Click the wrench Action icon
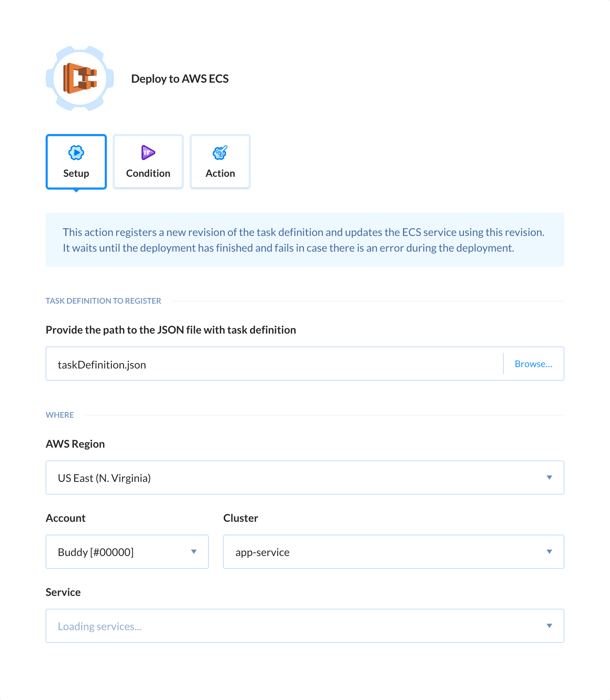The image size is (610, 700). tap(220, 153)
